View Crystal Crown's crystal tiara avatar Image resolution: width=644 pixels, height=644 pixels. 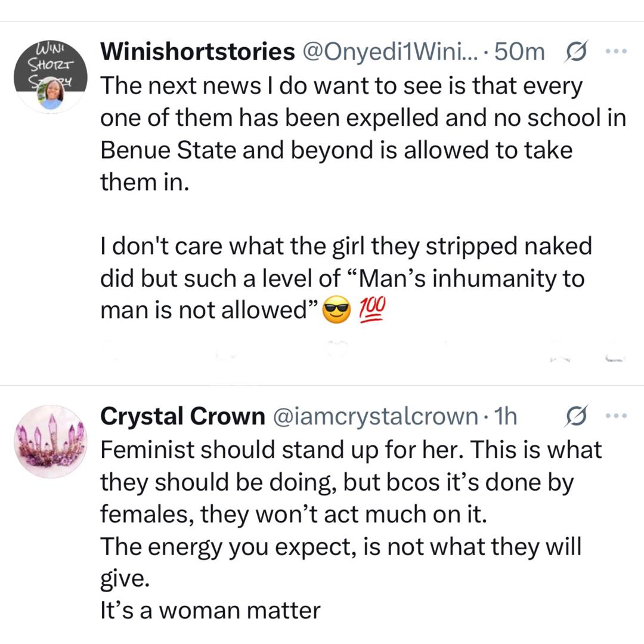[x=51, y=442]
